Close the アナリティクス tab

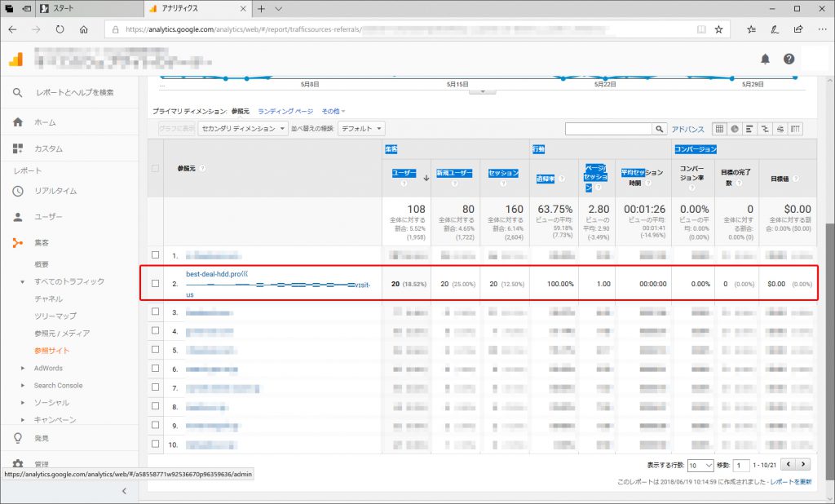click(243, 8)
